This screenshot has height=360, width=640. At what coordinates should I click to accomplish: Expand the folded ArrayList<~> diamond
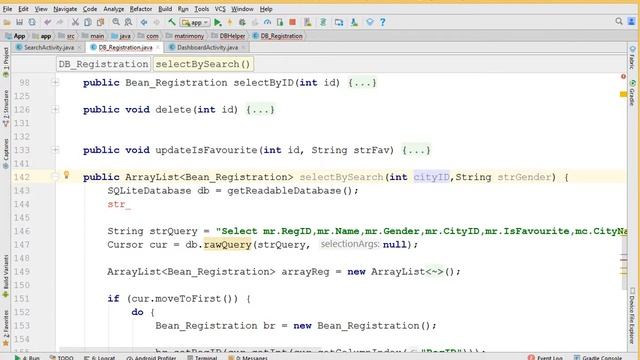tap(434, 272)
